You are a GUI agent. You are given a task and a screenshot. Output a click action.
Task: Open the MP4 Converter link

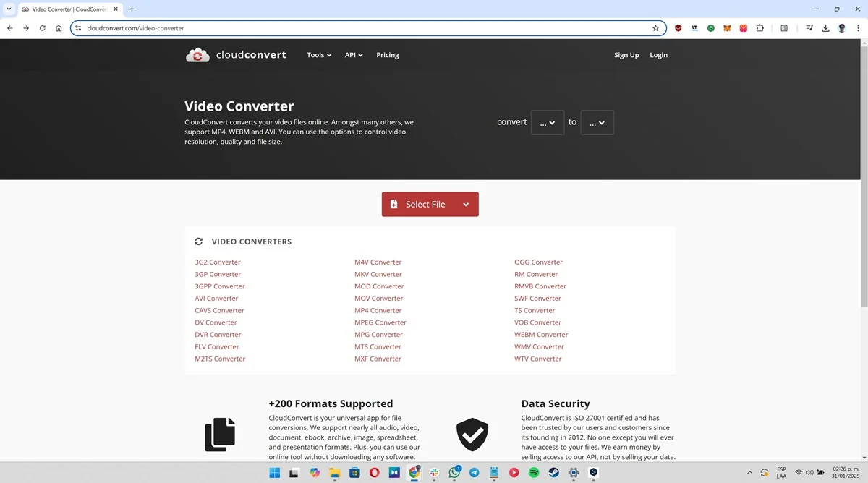(x=378, y=310)
